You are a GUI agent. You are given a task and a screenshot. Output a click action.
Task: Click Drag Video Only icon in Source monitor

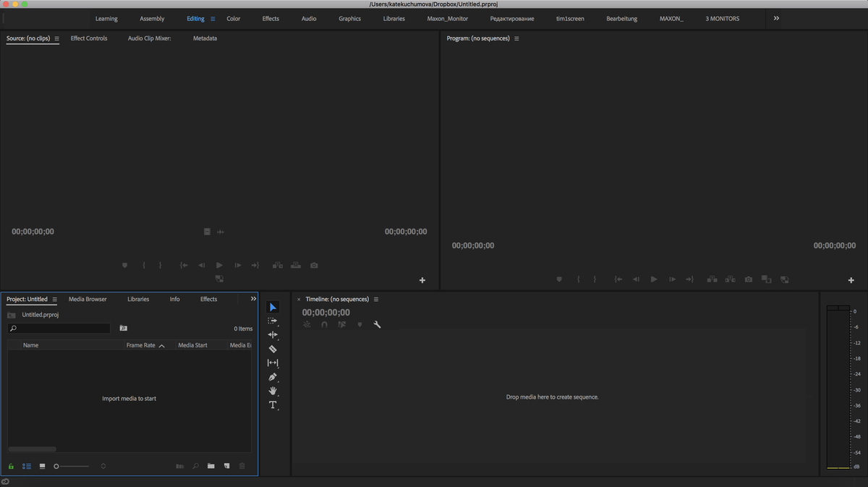point(207,232)
